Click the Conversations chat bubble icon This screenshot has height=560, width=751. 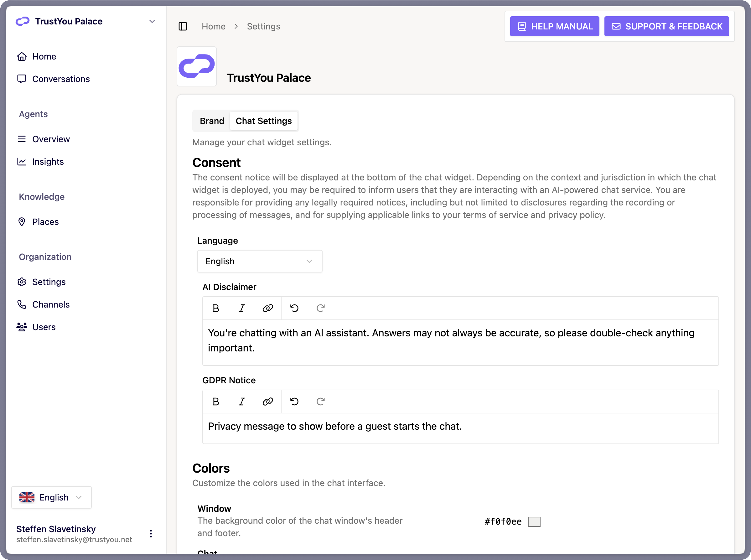coord(22,79)
